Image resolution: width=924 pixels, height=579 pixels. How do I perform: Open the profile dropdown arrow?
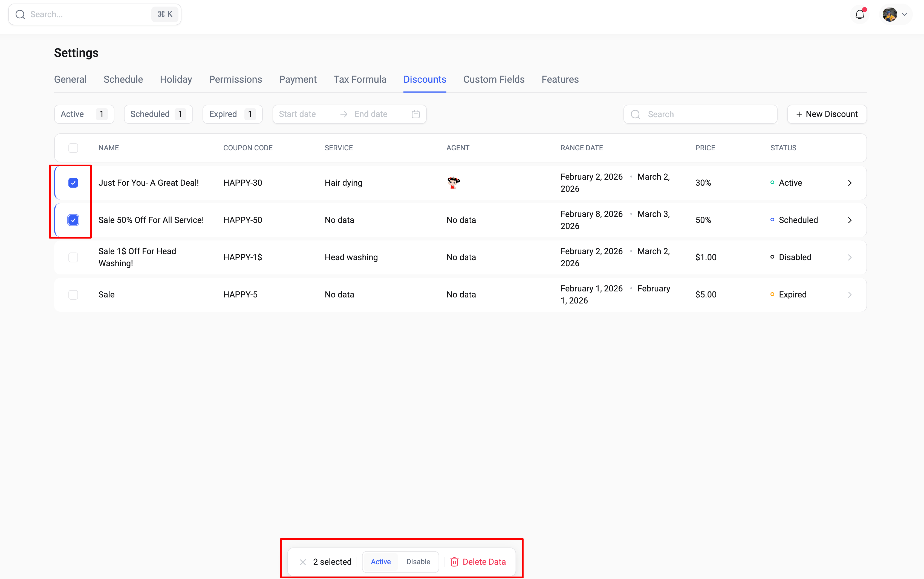tap(905, 15)
